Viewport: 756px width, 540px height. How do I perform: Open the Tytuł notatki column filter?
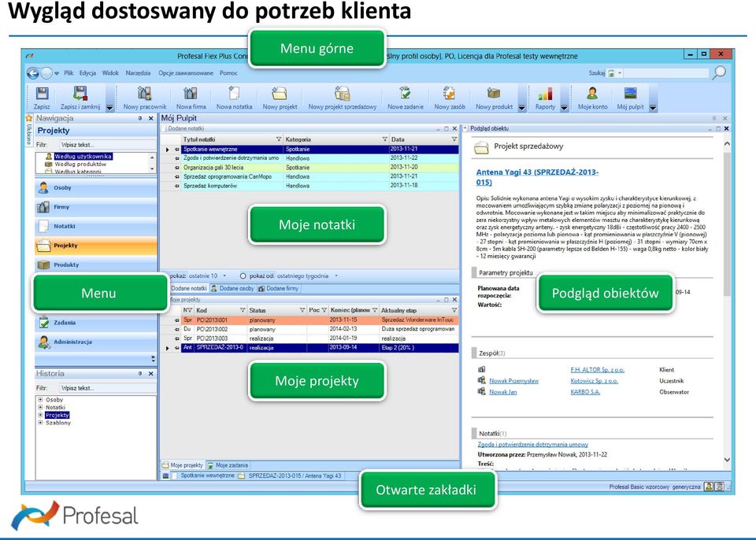278,139
